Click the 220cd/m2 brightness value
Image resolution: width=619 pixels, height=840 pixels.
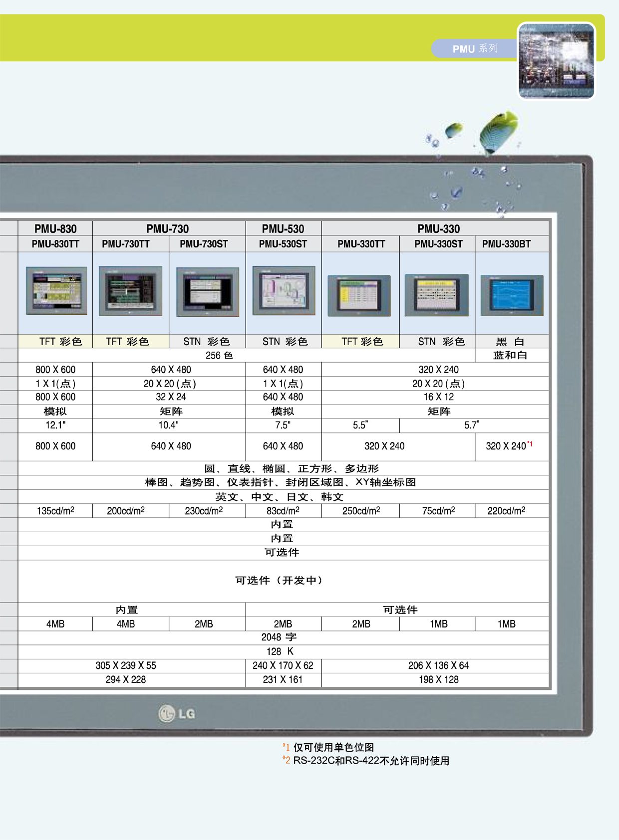click(x=506, y=511)
